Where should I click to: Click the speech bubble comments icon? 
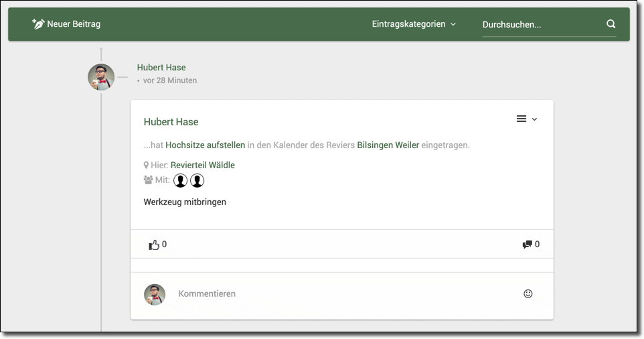click(x=527, y=245)
